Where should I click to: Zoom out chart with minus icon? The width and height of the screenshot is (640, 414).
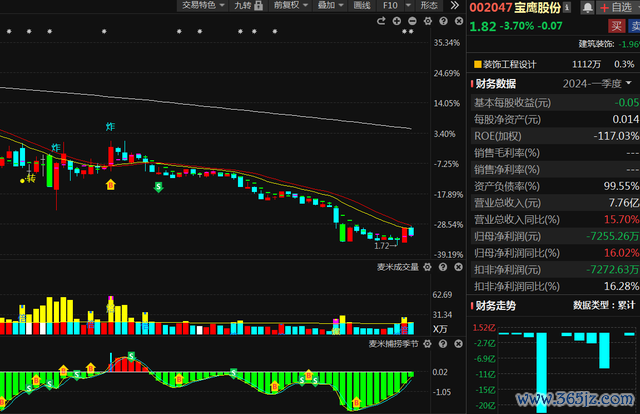tap(412, 21)
